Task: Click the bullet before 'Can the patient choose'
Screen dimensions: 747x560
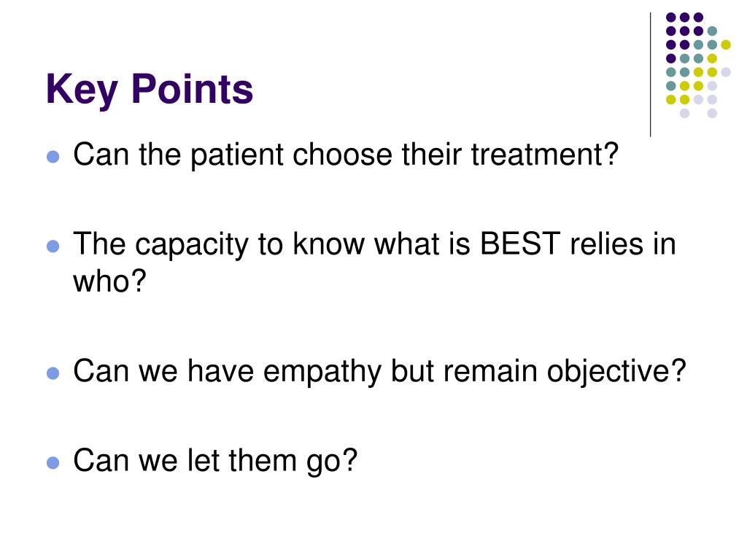Action: [x=53, y=157]
